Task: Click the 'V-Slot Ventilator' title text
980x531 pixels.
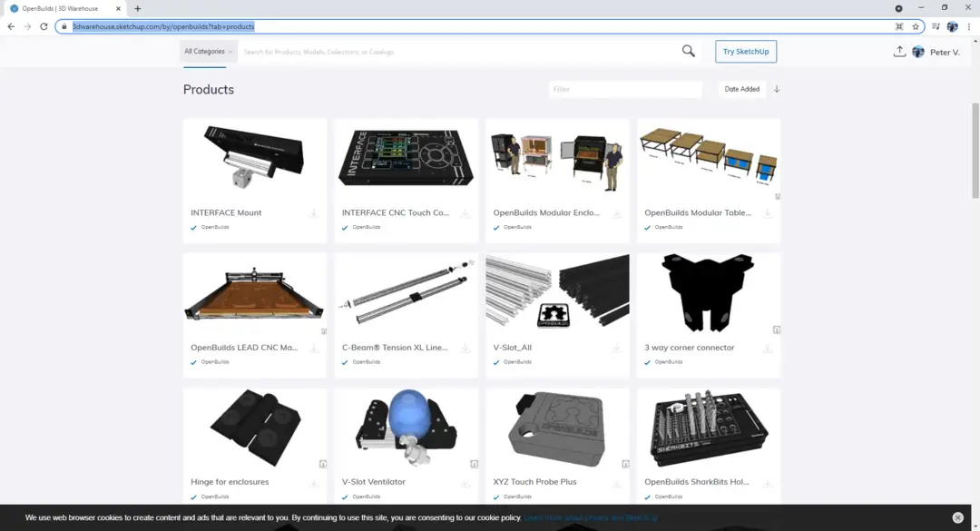Action: click(x=374, y=482)
